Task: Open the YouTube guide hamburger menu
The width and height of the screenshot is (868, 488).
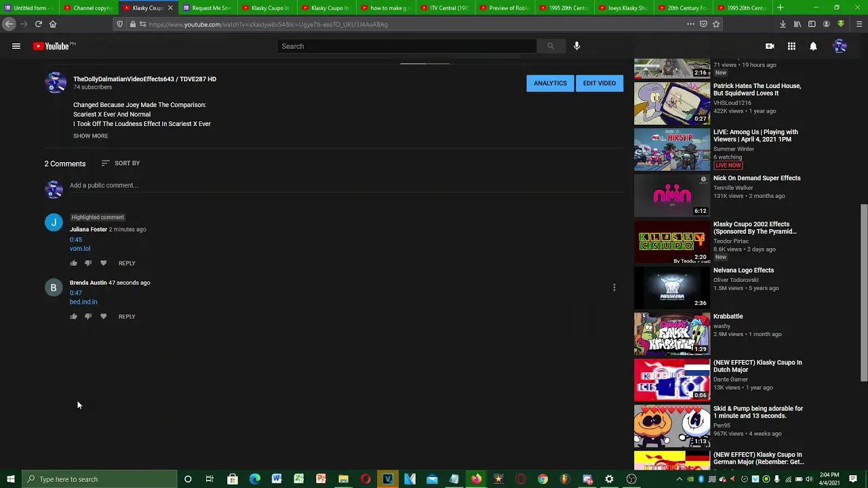Action: [x=16, y=46]
